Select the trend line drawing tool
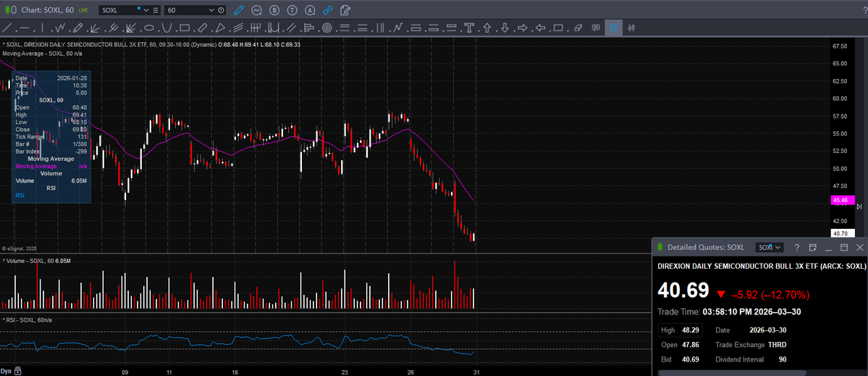The height and width of the screenshot is (376, 868). pos(7,28)
